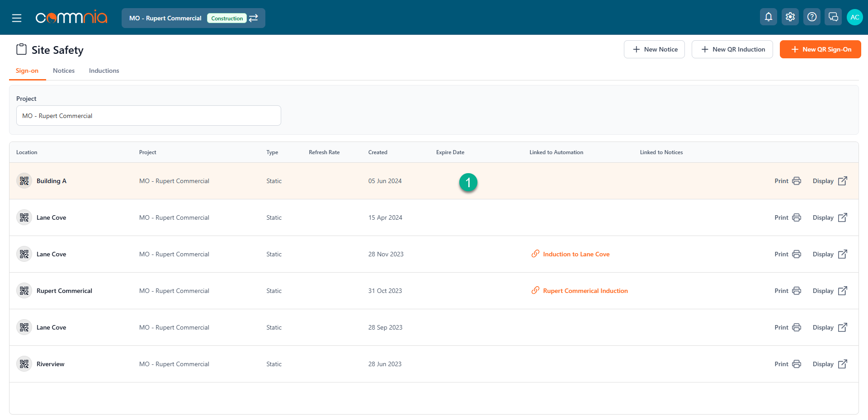Open the Project filter dropdown field
The height and width of the screenshot is (420, 868).
pos(149,116)
